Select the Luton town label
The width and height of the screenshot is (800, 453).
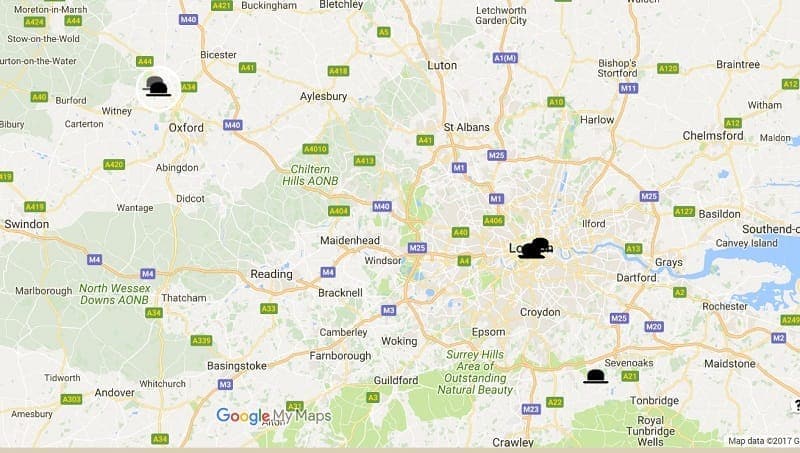442,65
